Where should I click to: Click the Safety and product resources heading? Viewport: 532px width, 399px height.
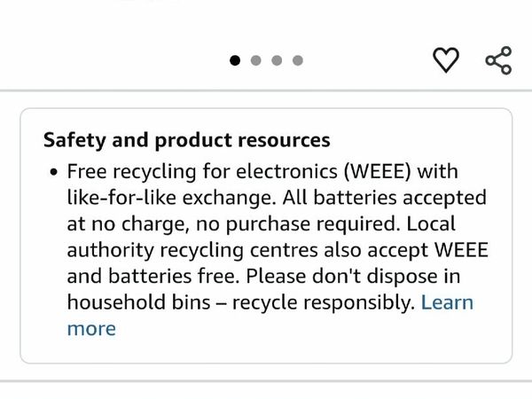coord(186,140)
